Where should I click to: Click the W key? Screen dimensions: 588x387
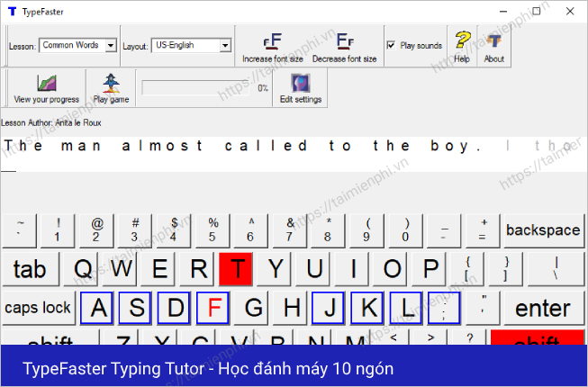pyautogui.click(x=119, y=269)
